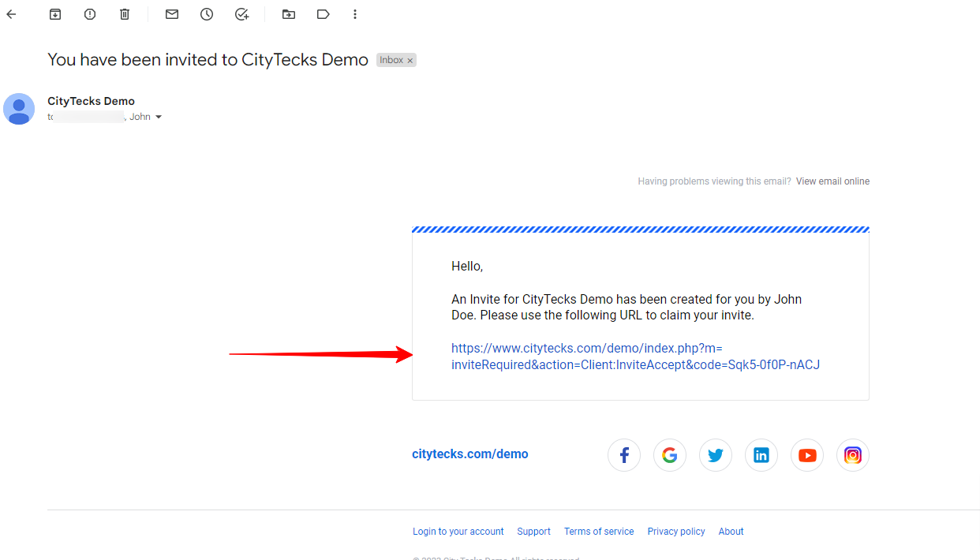980x560 pixels.
Task: Delete this email with trash icon
Action: click(125, 14)
